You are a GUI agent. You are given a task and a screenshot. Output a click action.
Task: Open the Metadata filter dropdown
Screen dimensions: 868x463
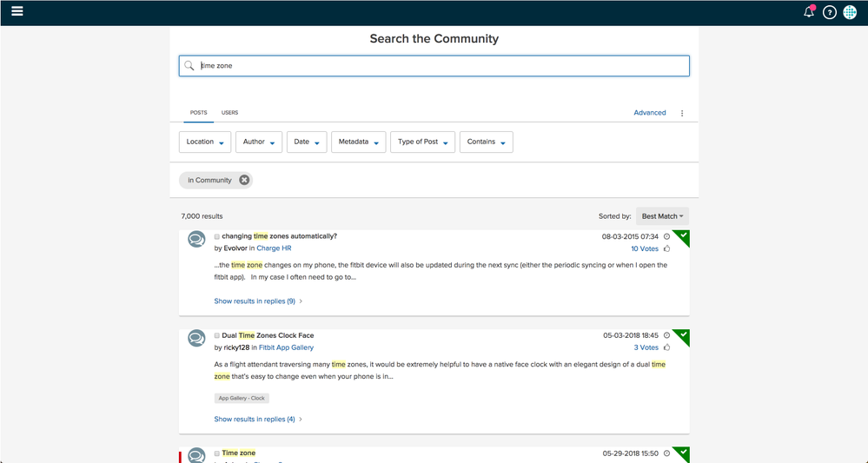358,142
